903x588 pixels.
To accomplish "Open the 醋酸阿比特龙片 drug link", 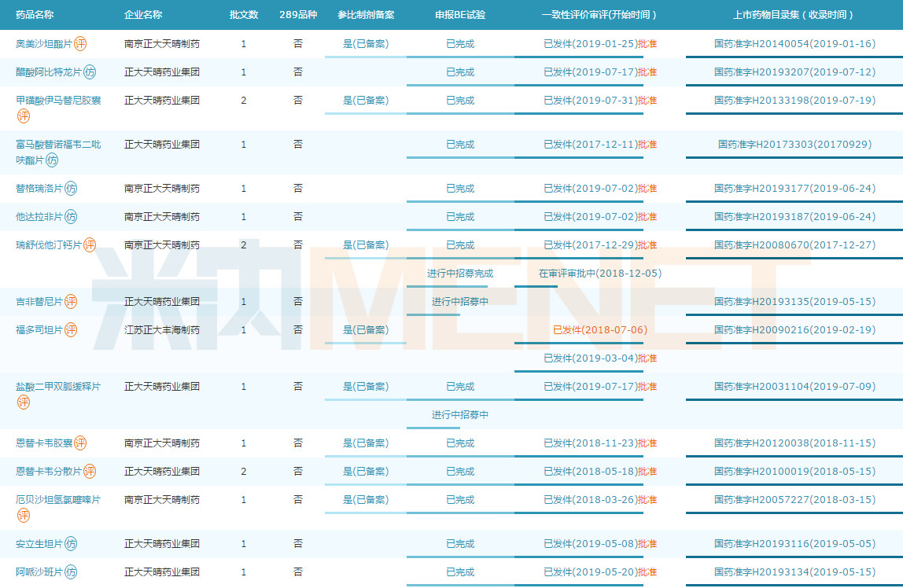I will 49,72.
